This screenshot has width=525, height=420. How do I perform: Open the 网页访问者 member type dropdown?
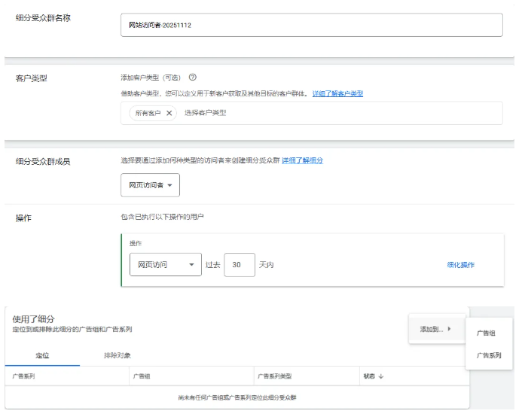pyautogui.click(x=150, y=185)
